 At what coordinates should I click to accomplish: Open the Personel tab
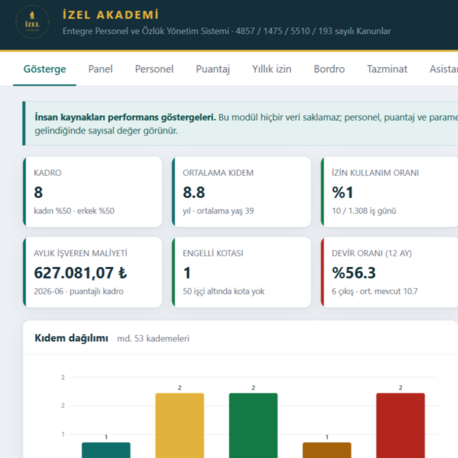pos(154,69)
